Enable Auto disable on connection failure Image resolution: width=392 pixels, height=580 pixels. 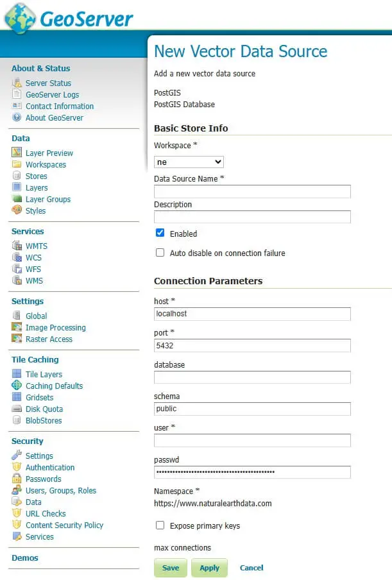click(x=160, y=253)
